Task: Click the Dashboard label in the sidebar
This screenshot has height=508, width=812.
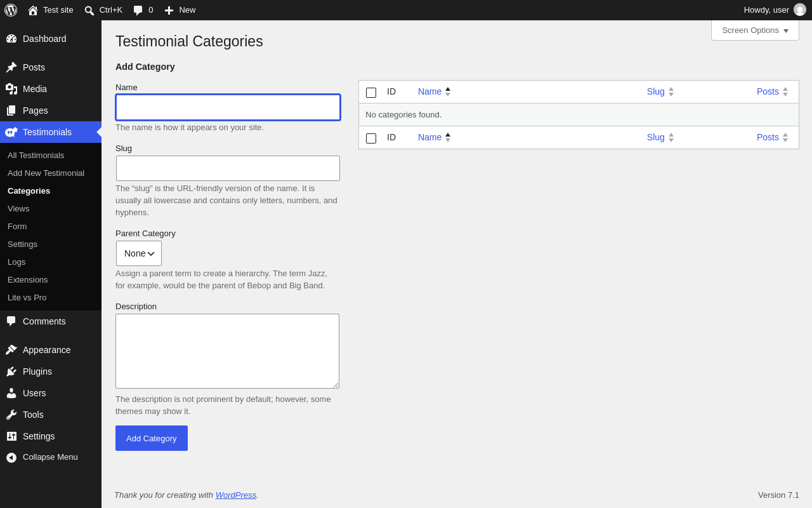Action: tap(44, 39)
